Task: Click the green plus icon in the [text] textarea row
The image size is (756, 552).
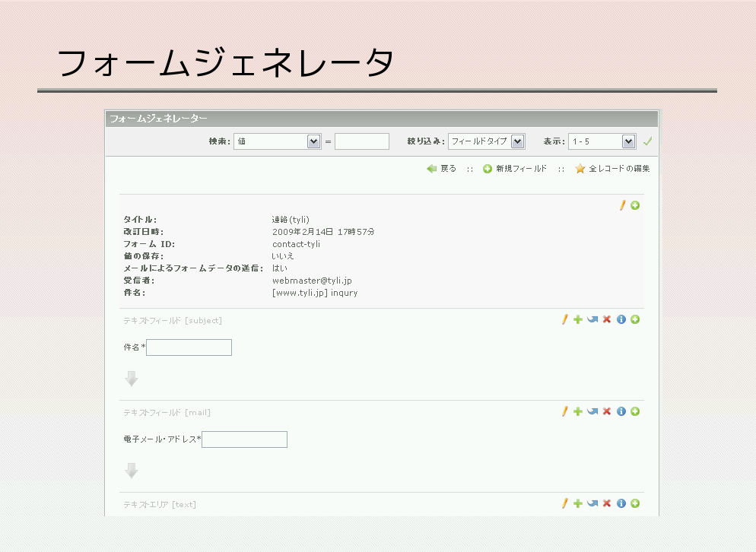Action: [x=577, y=503]
